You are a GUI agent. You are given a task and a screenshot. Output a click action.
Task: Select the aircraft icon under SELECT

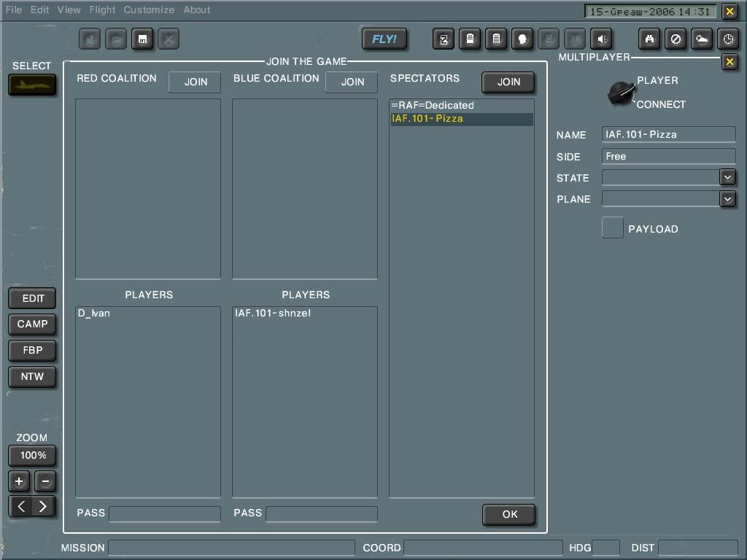point(32,85)
